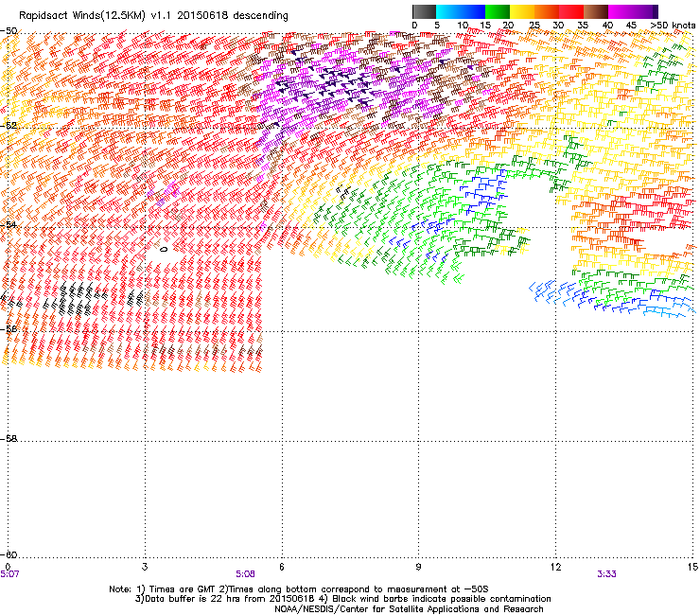Click the '-54' latitude axis label
Image resolution: width=700 pixels, height=615 pixels.
coord(9,224)
